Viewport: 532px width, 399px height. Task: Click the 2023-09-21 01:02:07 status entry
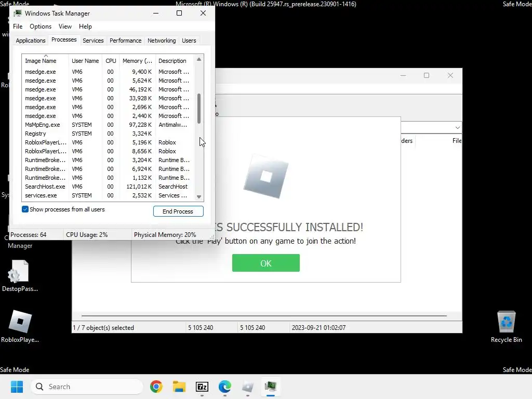[x=318, y=328]
